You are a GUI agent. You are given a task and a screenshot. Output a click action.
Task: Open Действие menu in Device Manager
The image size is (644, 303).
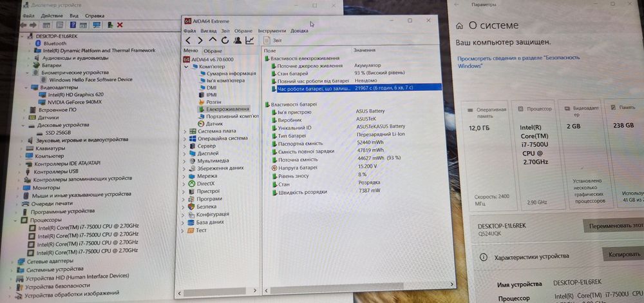coord(52,15)
